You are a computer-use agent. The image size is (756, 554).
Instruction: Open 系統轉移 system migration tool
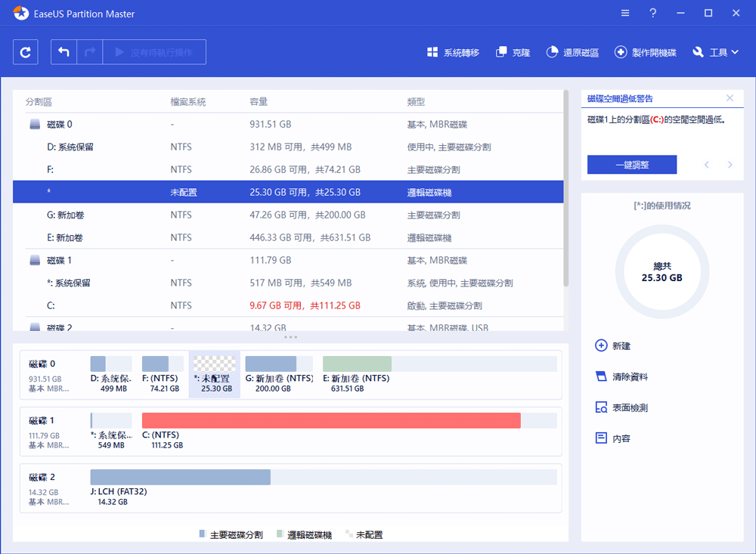tap(453, 53)
